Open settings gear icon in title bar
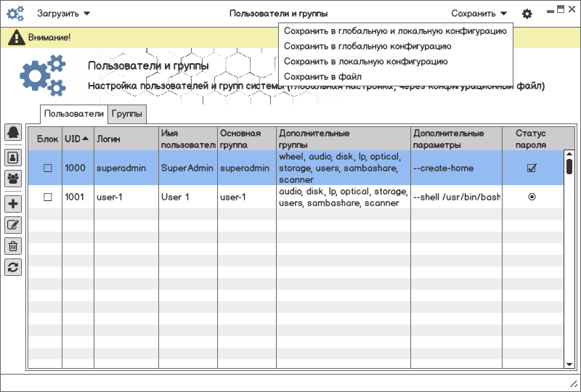Viewport: 581px width, 392px height. pyautogui.click(x=527, y=14)
